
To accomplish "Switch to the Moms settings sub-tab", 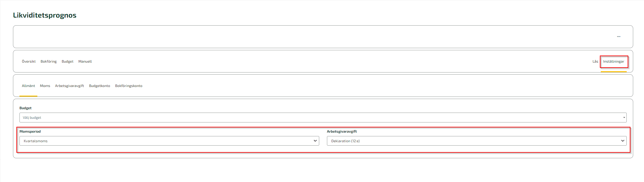I will pyautogui.click(x=45, y=86).
